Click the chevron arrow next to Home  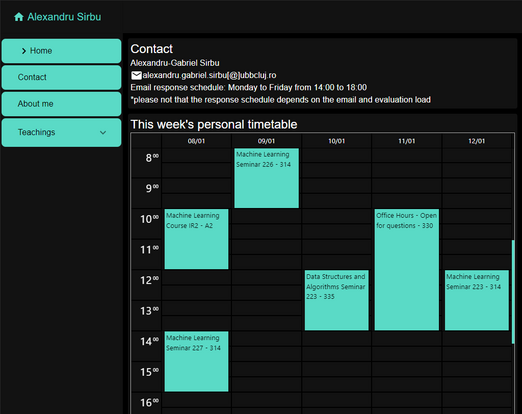tap(24, 51)
